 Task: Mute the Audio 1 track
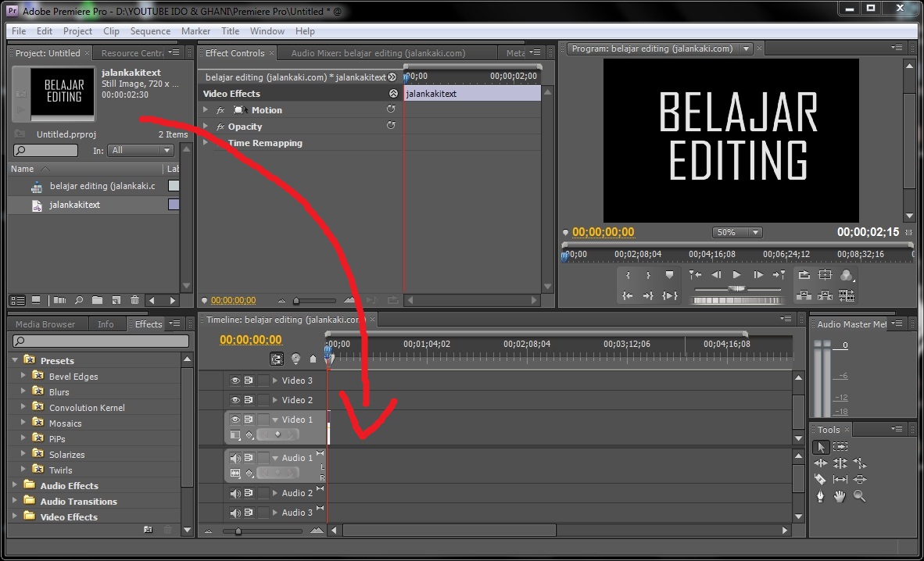pyautogui.click(x=235, y=458)
